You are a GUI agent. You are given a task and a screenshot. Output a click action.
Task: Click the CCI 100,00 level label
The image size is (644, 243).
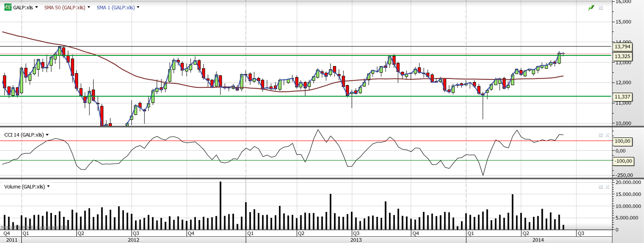622,141
